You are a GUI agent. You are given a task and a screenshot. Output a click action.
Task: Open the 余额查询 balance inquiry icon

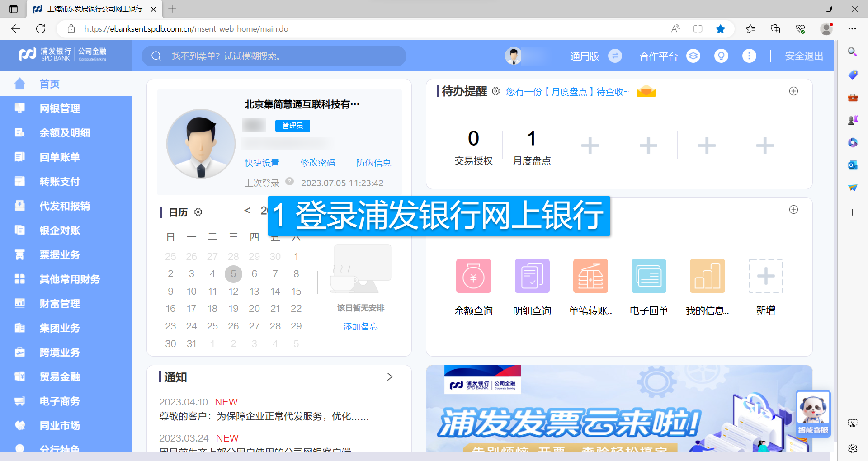[473, 276]
